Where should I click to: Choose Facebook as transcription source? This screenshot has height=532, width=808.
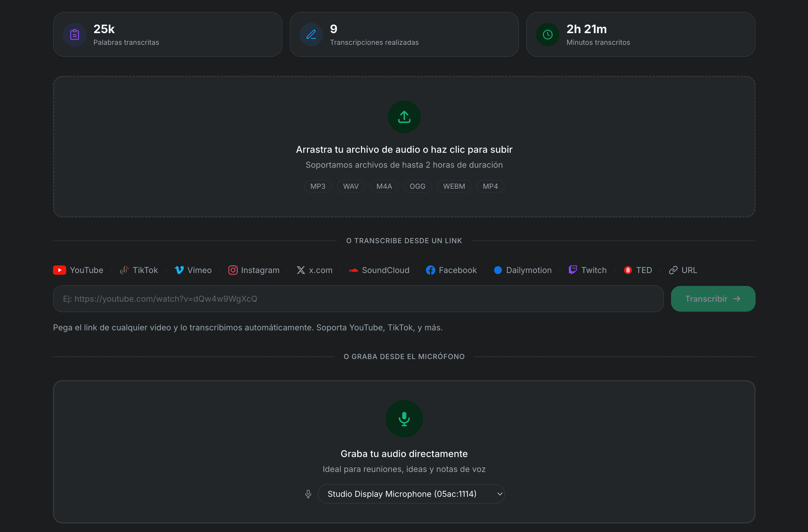[451, 270]
